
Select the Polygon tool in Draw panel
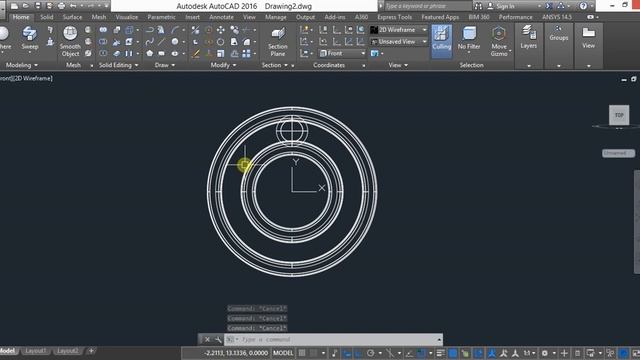tap(149, 53)
